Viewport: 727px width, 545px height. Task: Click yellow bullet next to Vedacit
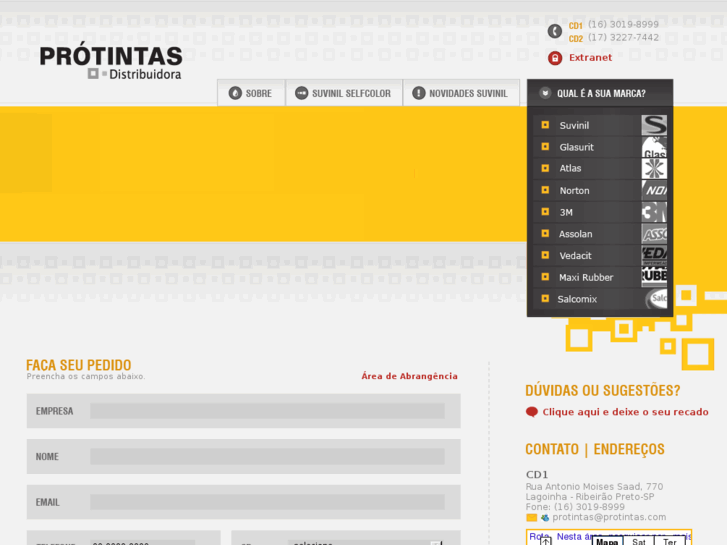(545, 255)
